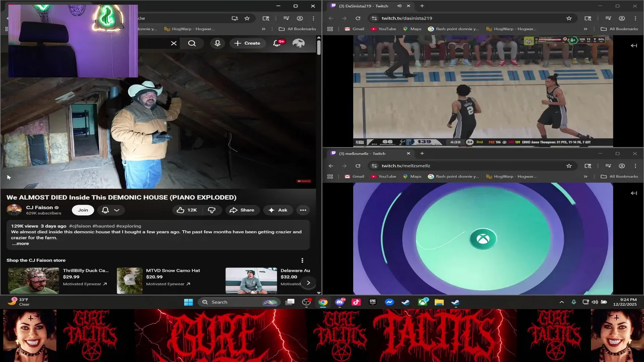This screenshot has width=644, height=362.
Task: Launch Epic Games from the taskbar
Action: [x=373, y=302]
